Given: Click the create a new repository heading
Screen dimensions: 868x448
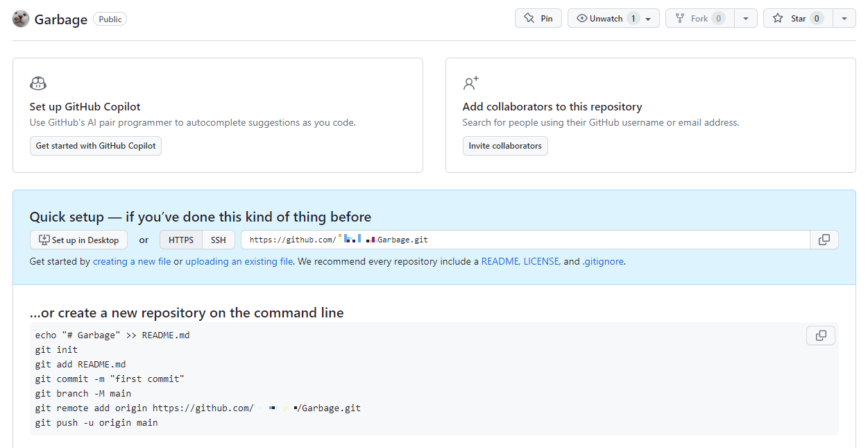Looking at the screenshot, I should click(187, 313).
